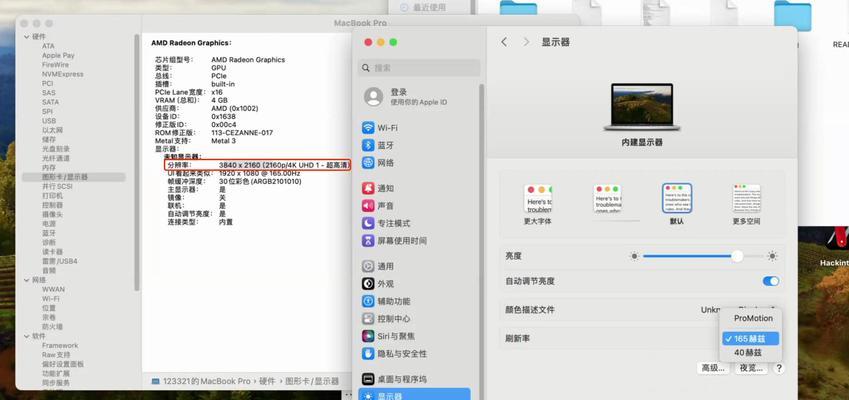Choose 更大字体 resolution option
Image resolution: width=849 pixels, height=400 pixels.
[538, 204]
